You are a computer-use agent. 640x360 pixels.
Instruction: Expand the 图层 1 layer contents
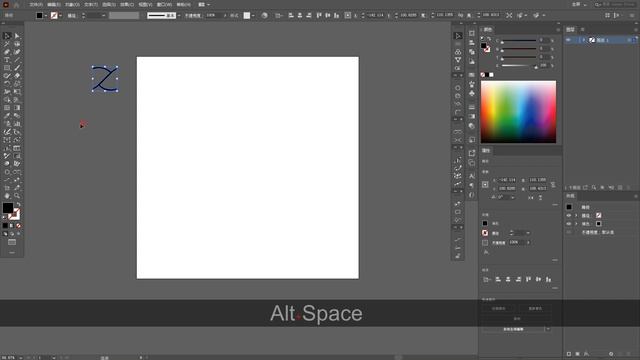point(583,40)
